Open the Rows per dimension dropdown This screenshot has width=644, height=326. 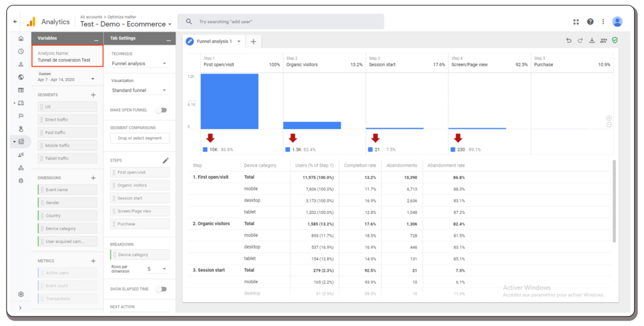pos(157,269)
